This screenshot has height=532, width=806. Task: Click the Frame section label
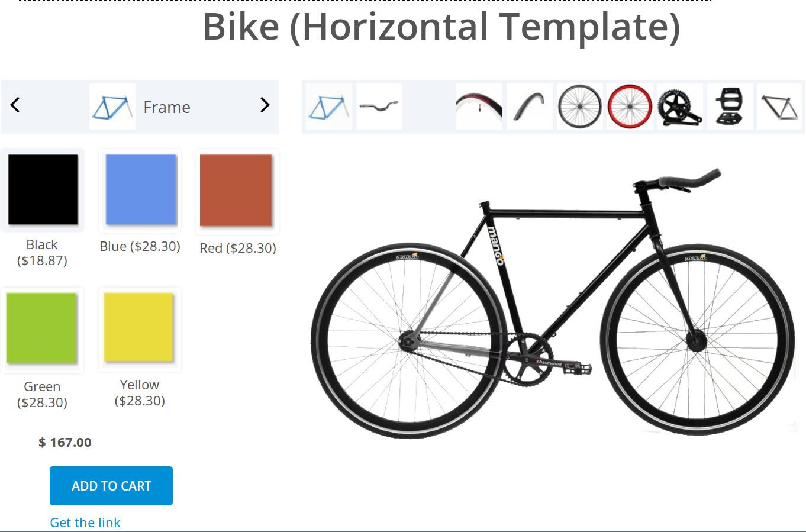point(166,107)
